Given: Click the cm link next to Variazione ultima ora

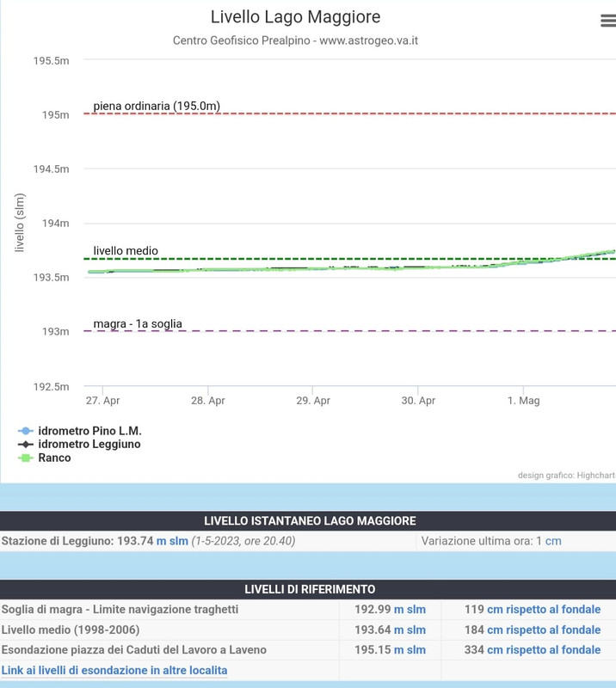Looking at the screenshot, I should 553,541.
